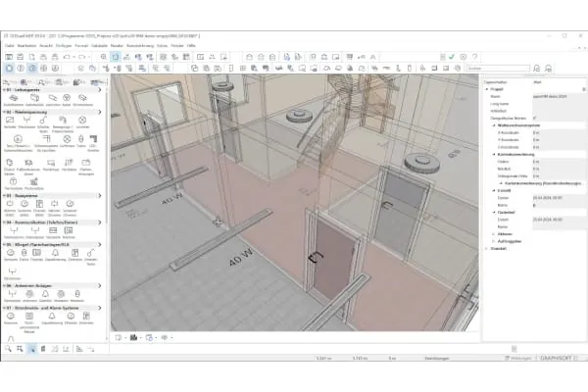Open the chevron right of 04 - Kommunikation header
The height and width of the screenshot is (392, 588).
100,222
